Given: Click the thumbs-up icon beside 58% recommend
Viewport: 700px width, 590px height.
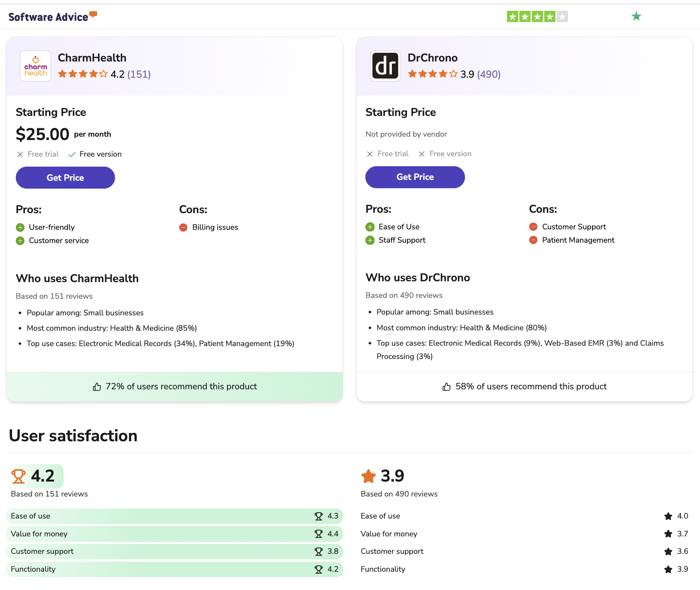Looking at the screenshot, I should point(447,387).
